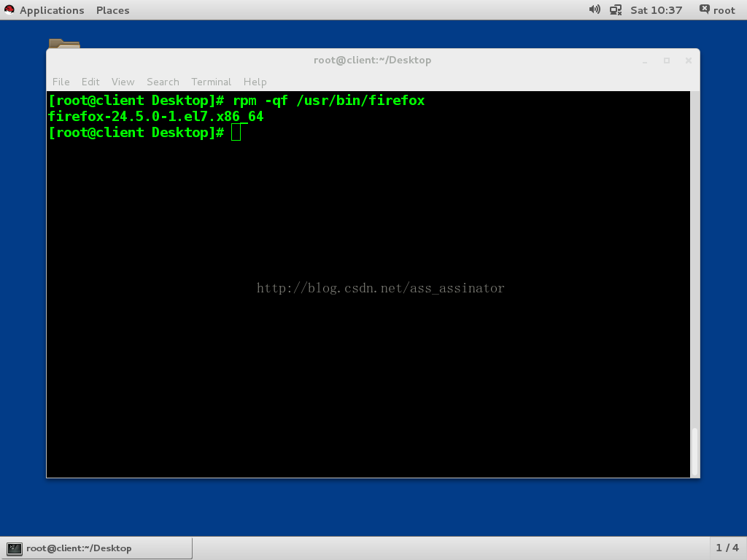Image resolution: width=747 pixels, height=560 pixels.
Task: Click the firefox-24.5.0-1.el7.x86_64 output line
Action: coord(156,117)
